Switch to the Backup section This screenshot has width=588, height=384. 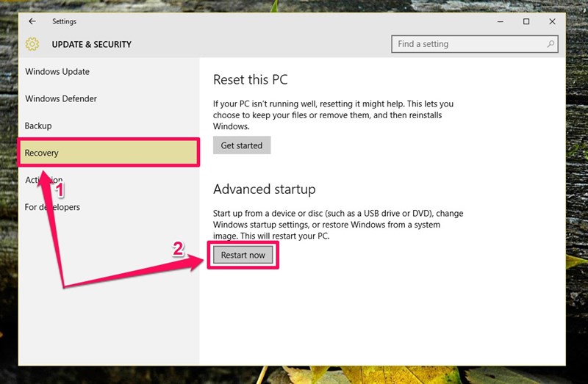[x=38, y=126]
